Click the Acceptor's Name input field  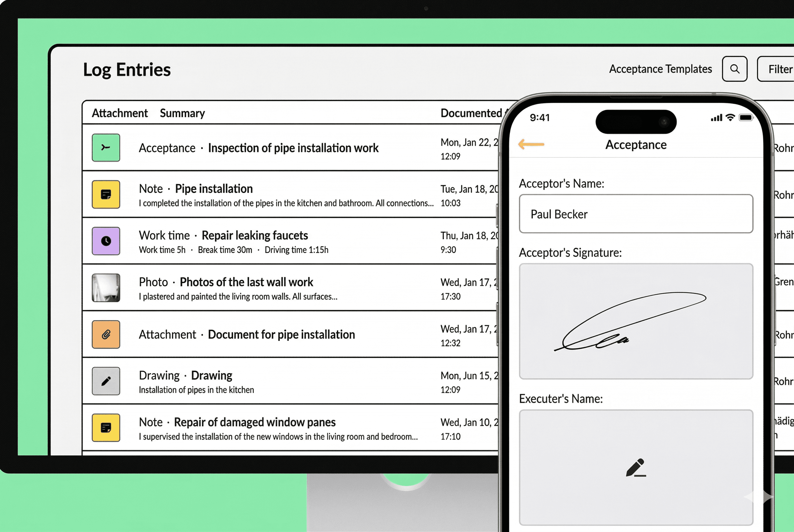click(636, 214)
